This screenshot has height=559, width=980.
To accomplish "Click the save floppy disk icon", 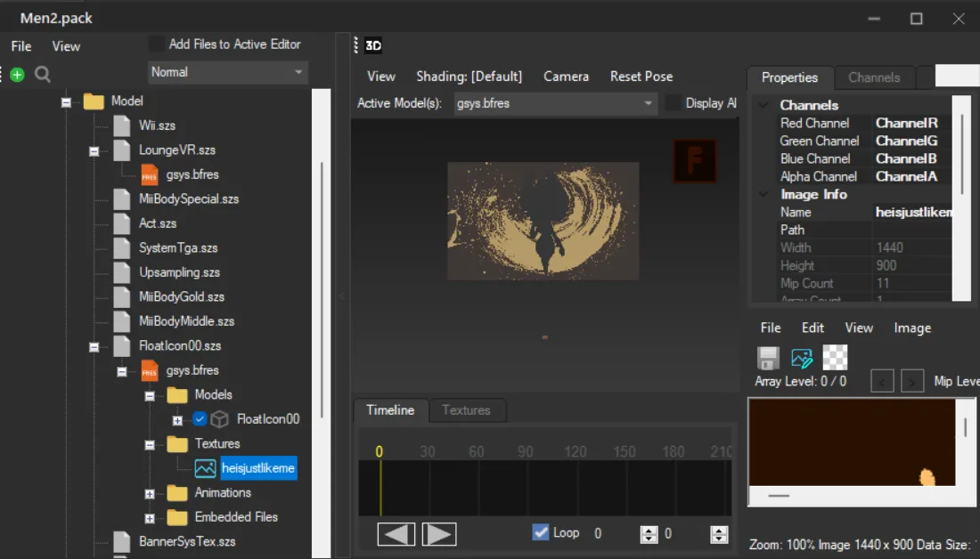I will point(768,358).
